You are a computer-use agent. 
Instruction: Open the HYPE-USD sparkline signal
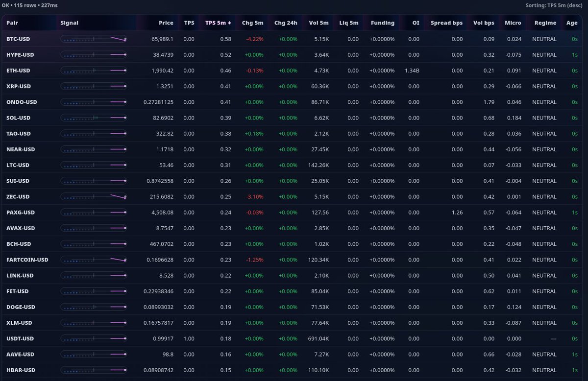point(94,55)
